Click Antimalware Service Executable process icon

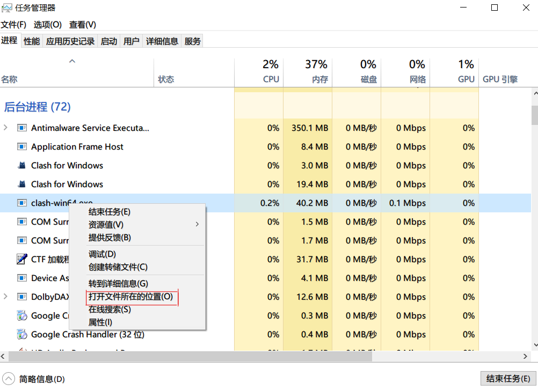pyautogui.click(x=22, y=128)
